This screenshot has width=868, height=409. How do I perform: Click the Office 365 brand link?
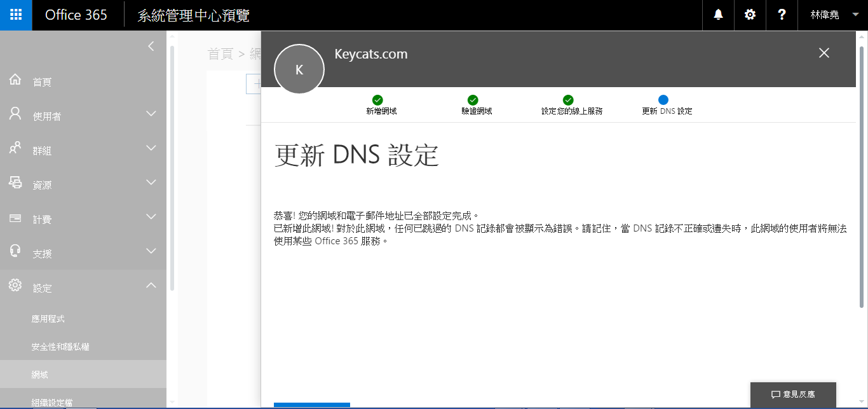[76, 15]
